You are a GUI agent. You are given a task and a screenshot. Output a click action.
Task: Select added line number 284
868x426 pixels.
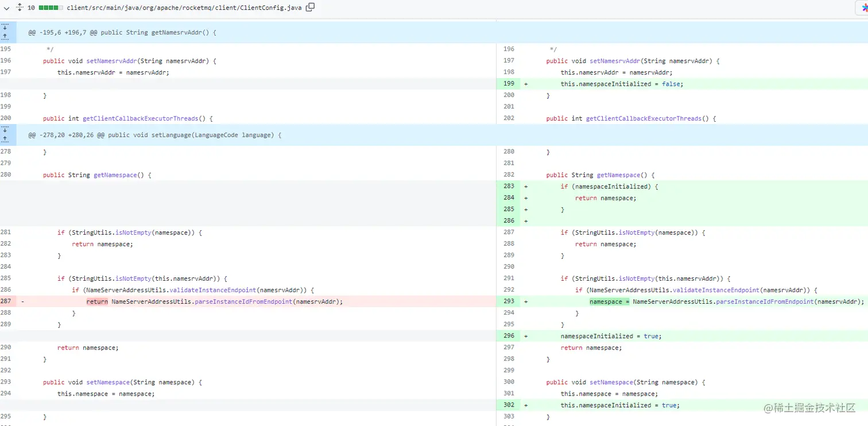(x=509, y=197)
